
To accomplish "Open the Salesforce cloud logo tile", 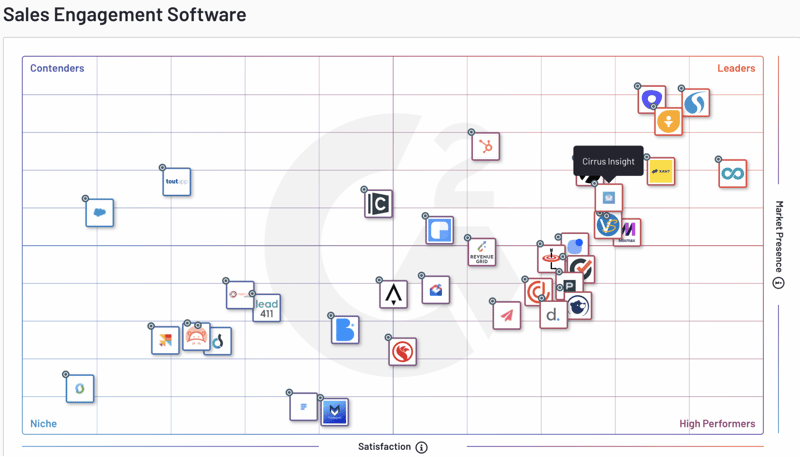I will tap(99, 213).
